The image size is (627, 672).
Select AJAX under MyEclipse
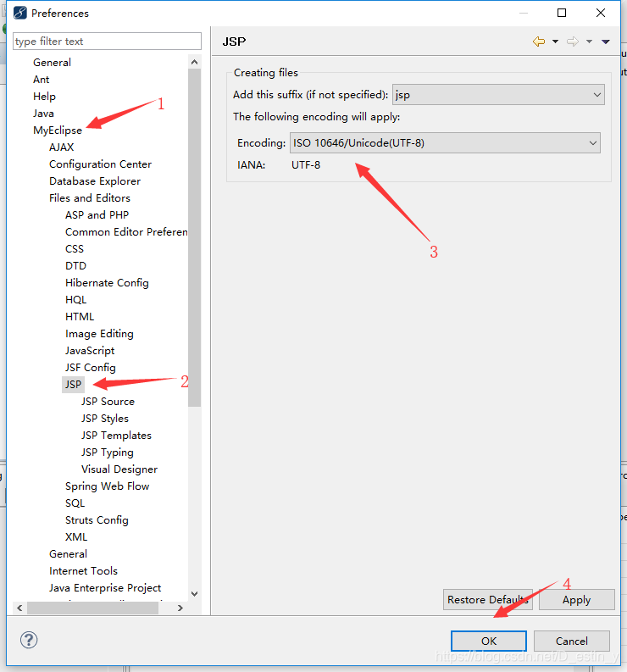point(61,147)
